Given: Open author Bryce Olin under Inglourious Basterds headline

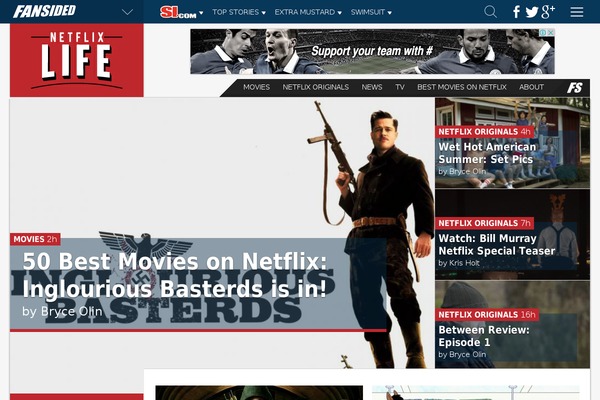Looking at the screenshot, I should pos(62,311).
